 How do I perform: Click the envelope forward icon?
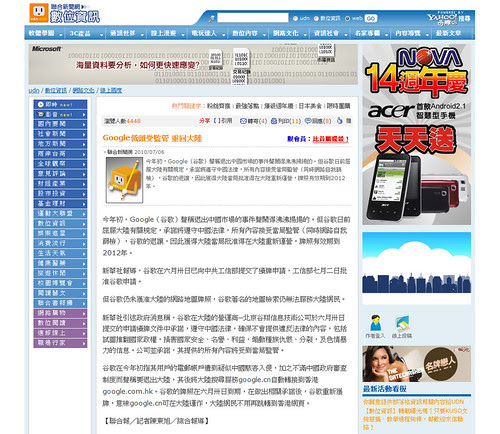(x=243, y=121)
